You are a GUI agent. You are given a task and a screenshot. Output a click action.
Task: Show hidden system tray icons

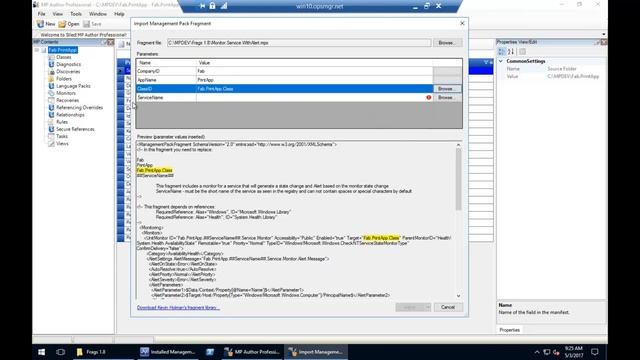[537, 352]
